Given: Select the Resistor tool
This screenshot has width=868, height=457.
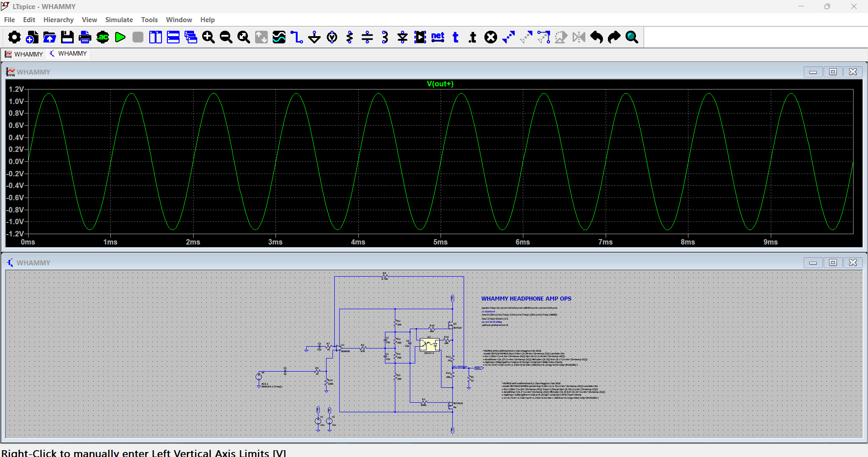Looking at the screenshot, I should click(x=350, y=37).
